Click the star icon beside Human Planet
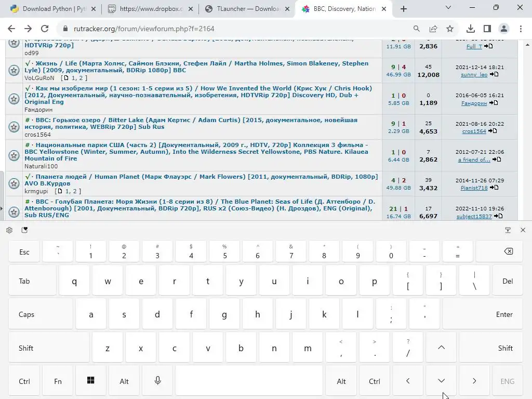Viewport: 532px width, 399px height. click(x=14, y=183)
